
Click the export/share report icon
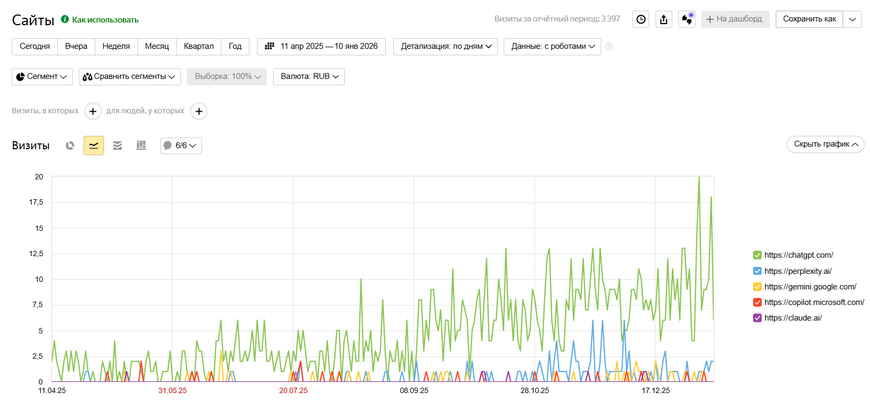663,19
